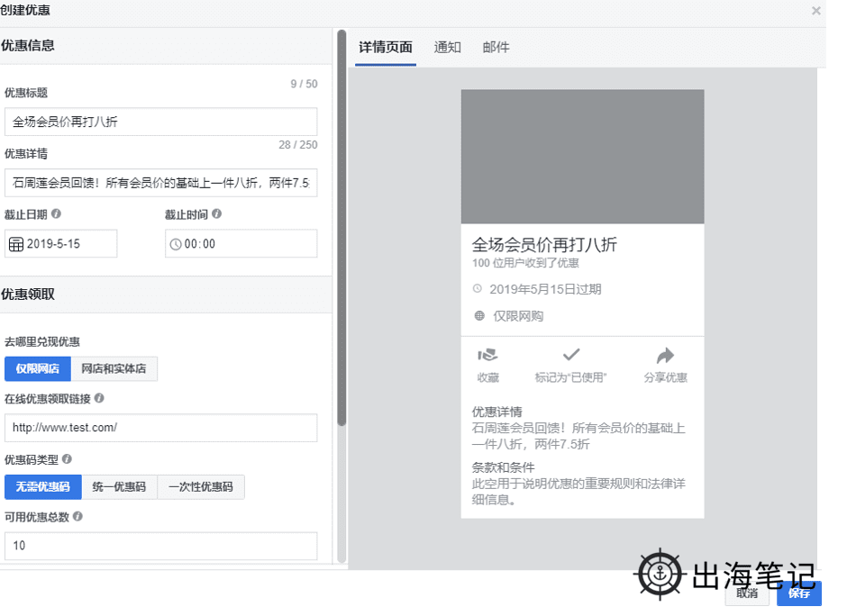847x616 pixels.
Task: Switch to the 邮件 tab
Action: [x=496, y=47]
